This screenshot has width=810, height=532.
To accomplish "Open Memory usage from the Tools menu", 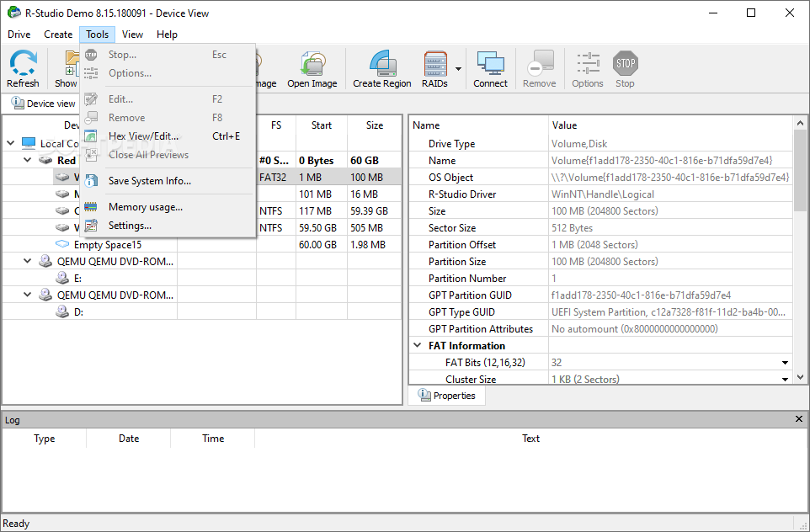I will [x=168, y=207].
